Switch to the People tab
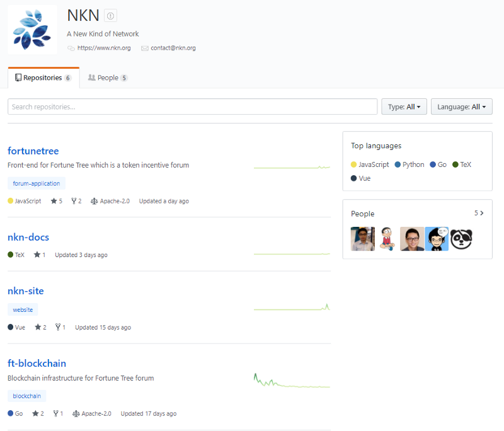The height and width of the screenshot is (431, 504). [108, 78]
